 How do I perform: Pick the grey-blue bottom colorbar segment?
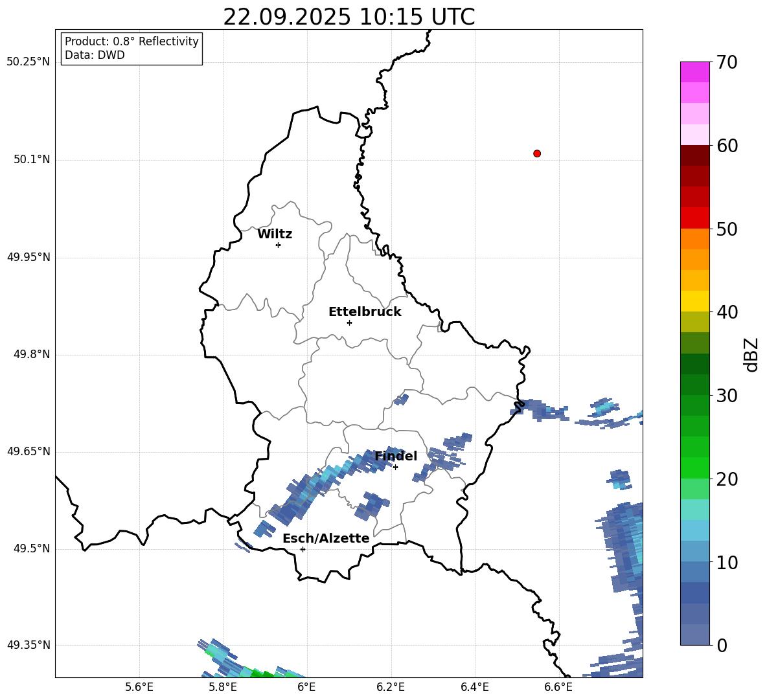coord(694,635)
